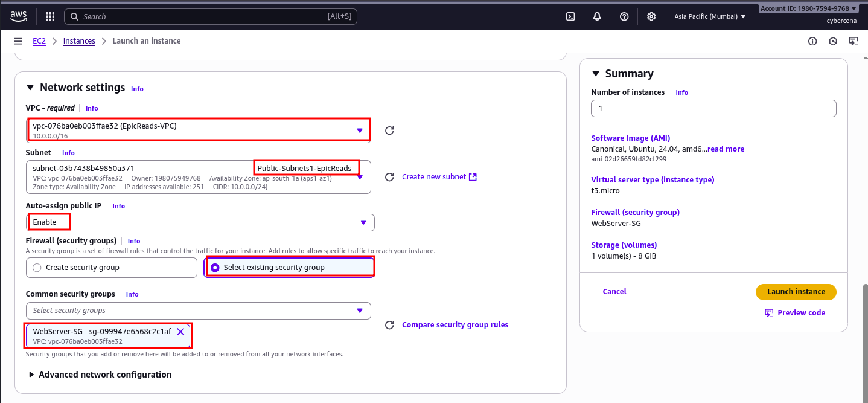This screenshot has height=403, width=868.
Task: Click the top Search input field
Action: 211,16
